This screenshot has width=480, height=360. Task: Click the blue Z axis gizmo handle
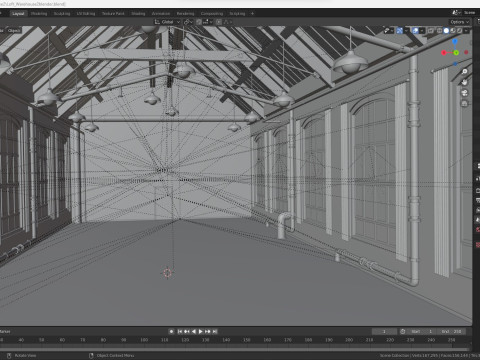coord(455,42)
